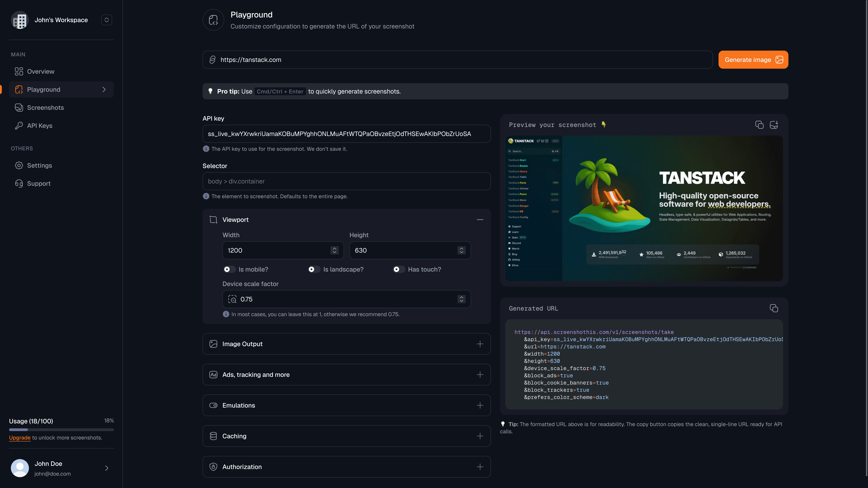Enable the Is landscape? toggle
The width and height of the screenshot is (868, 488).
coord(314,269)
